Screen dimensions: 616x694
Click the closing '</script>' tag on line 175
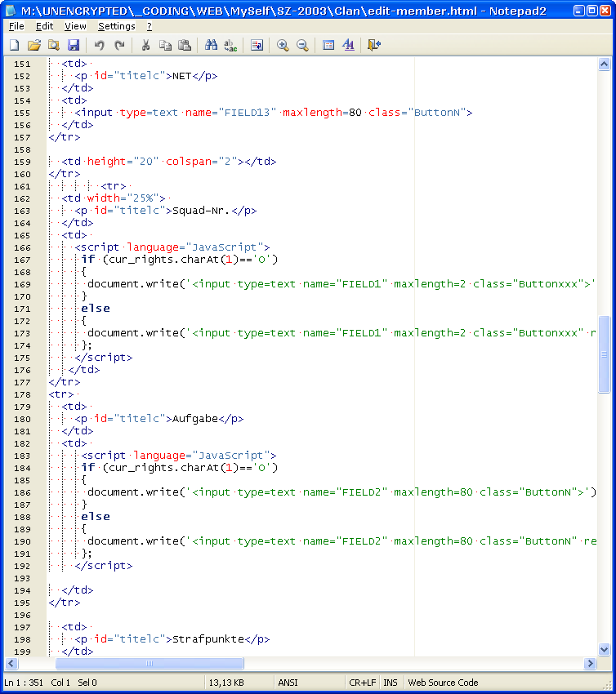(104, 358)
